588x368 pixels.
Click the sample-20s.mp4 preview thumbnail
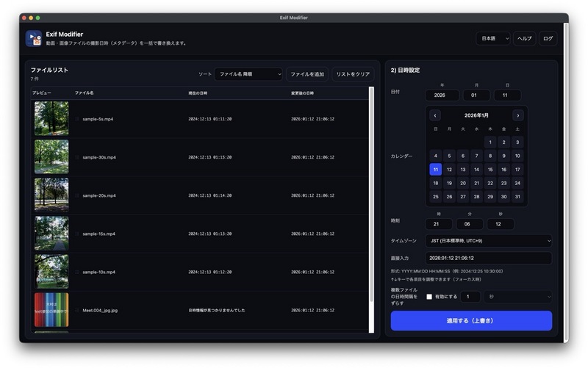point(51,195)
